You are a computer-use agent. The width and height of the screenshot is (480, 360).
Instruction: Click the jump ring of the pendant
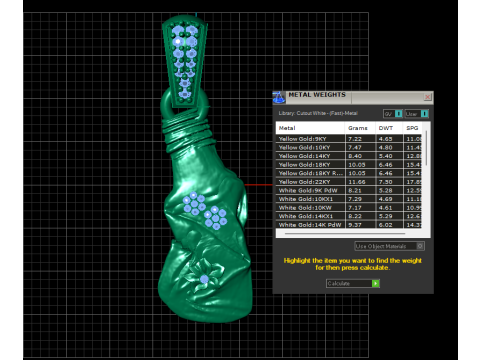point(184,105)
